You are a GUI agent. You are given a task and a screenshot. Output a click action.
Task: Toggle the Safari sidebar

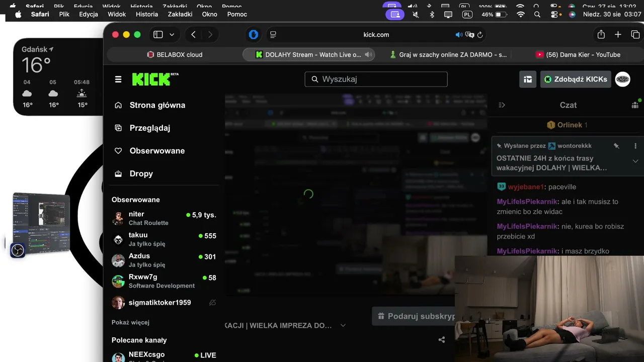[x=158, y=35]
